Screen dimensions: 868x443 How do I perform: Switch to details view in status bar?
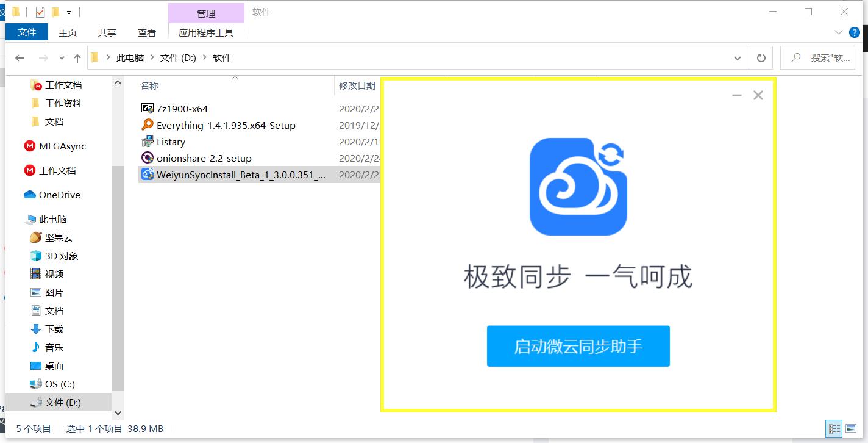[834, 428]
